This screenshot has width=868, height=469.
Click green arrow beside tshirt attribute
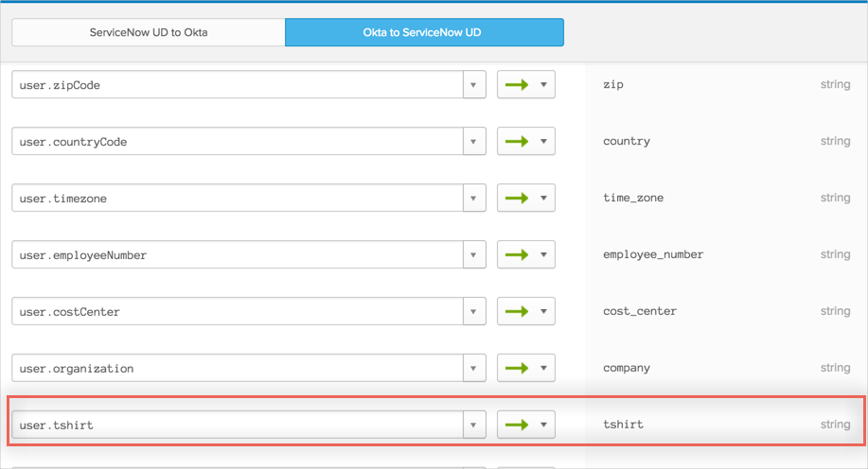pos(517,425)
